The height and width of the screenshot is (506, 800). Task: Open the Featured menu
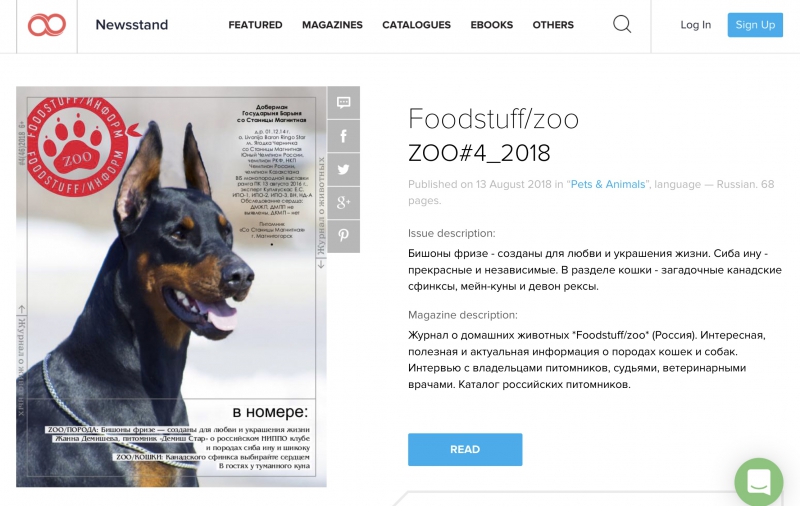[x=255, y=24]
